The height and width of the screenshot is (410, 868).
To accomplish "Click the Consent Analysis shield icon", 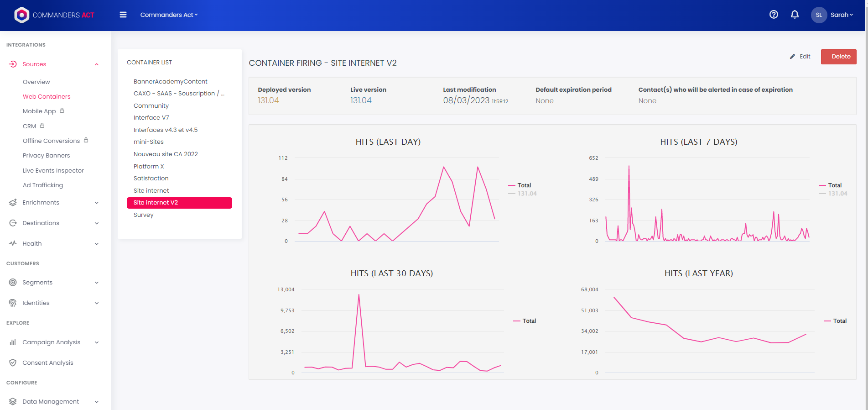I will click(13, 363).
